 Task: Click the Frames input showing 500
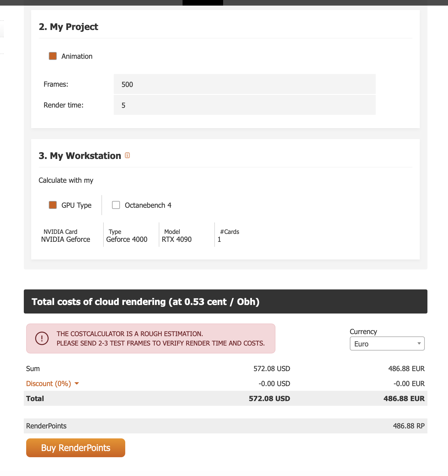click(x=244, y=84)
